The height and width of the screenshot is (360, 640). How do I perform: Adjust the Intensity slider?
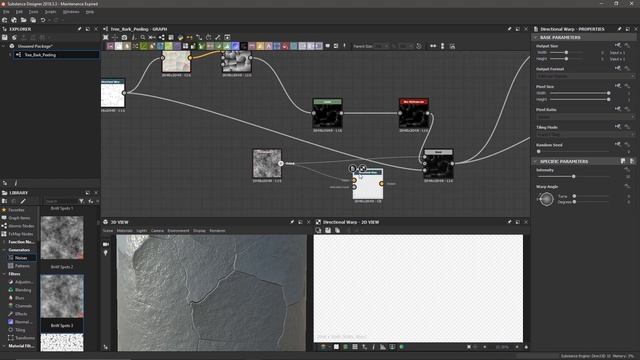click(x=573, y=176)
